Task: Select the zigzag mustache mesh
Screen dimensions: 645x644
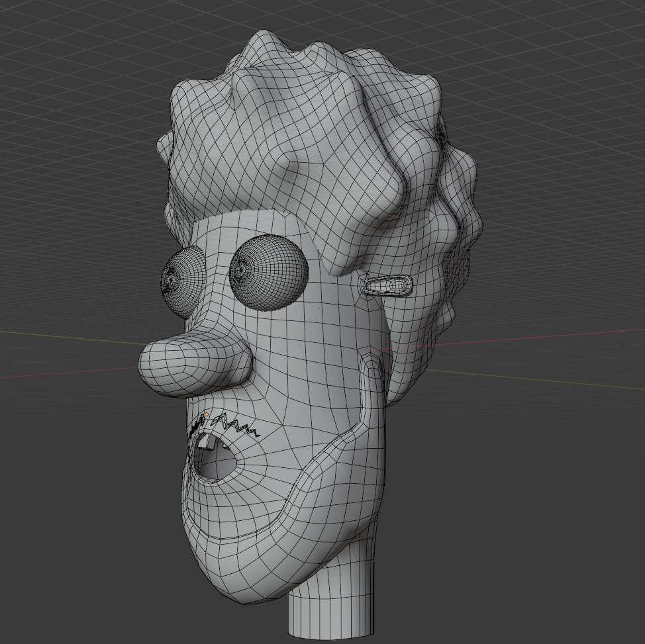Action: [236, 426]
